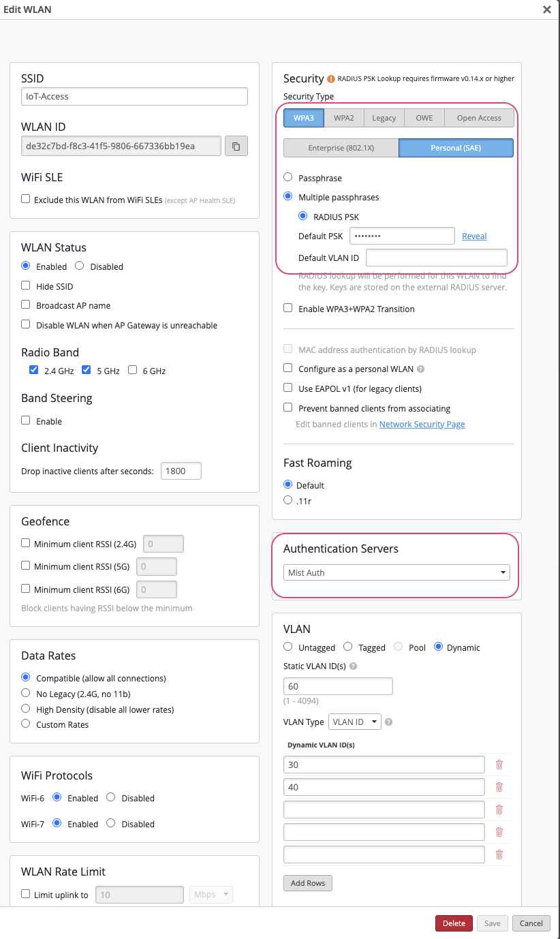The image size is (560, 939).
Task: Open the Authentication Servers dropdown
Action: click(397, 572)
